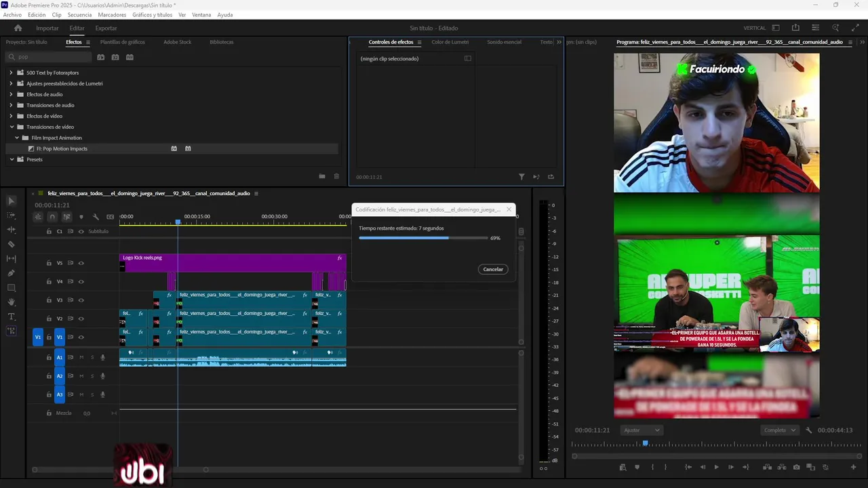The image size is (868, 488).
Task: Open timeline display settings wrench
Action: click(x=96, y=217)
